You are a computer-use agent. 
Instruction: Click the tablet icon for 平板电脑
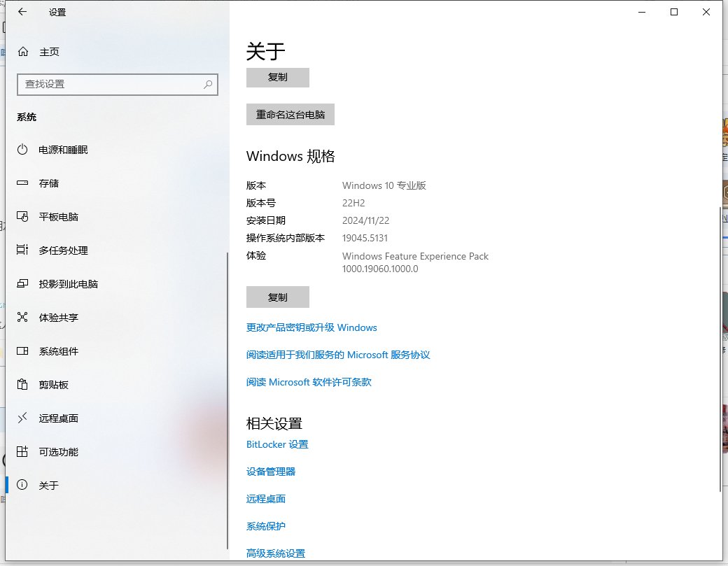[x=22, y=217]
